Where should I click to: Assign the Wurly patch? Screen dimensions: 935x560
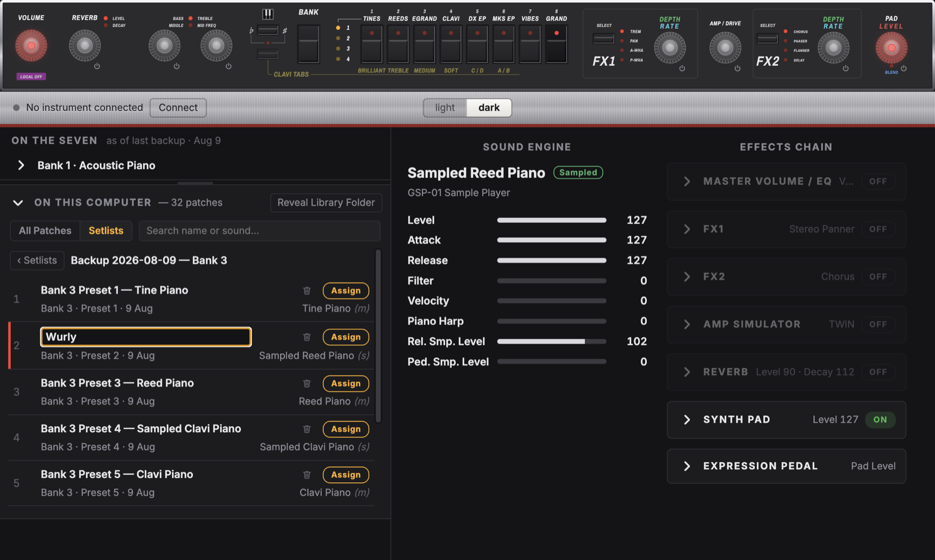pyautogui.click(x=346, y=337)
